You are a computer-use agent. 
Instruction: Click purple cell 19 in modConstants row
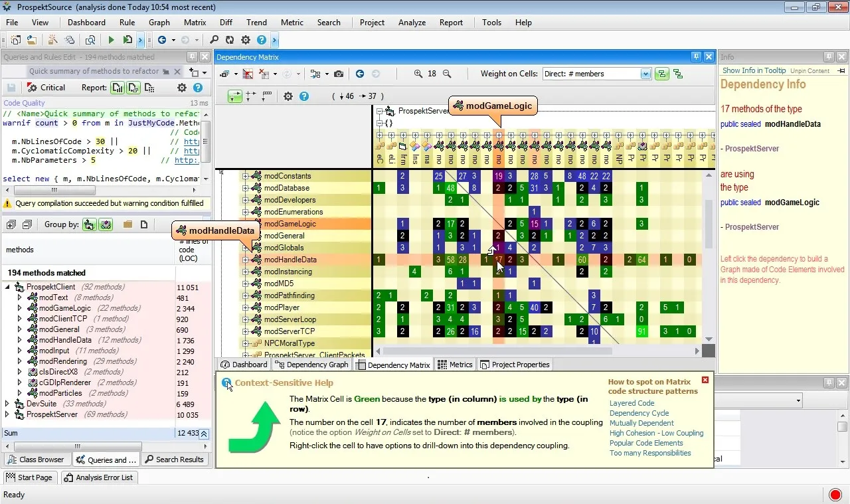tap(499, 176)
